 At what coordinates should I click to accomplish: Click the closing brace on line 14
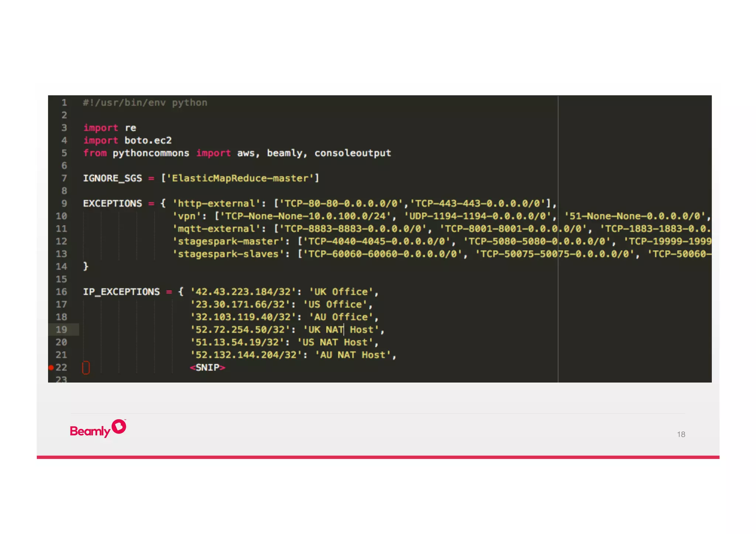(x=86, y=266)
